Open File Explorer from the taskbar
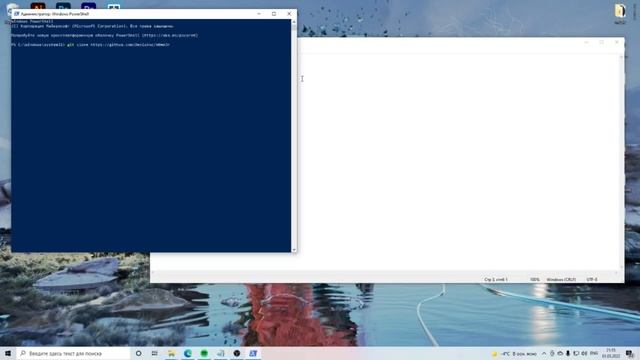This screenshot has width=640, height=360. [x=171, y=353]
